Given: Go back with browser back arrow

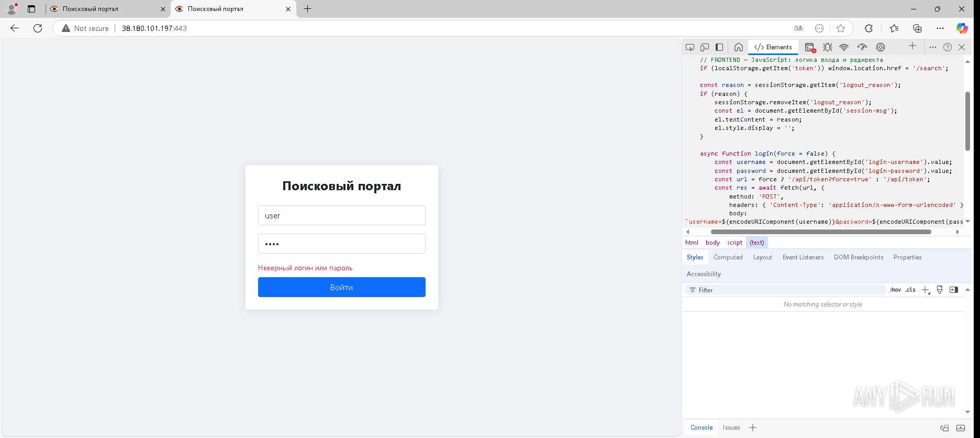Looking at the screenshot, I should (x=15, y=28).
